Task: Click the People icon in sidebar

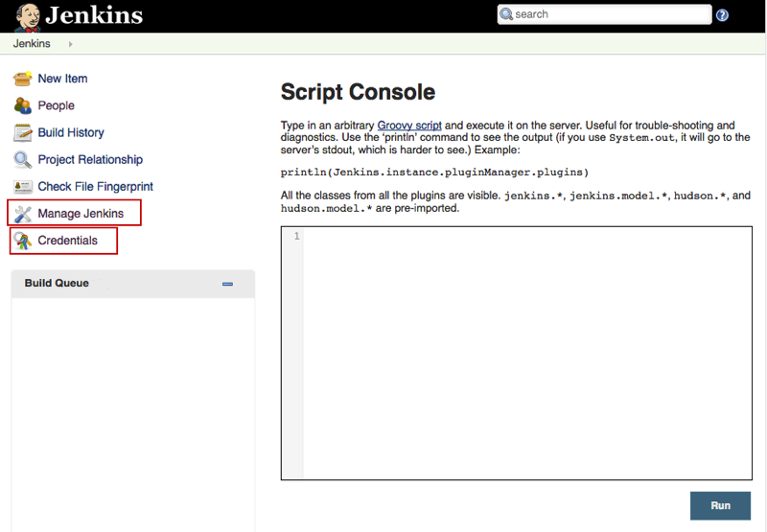Action: click(x=23, y=105)
